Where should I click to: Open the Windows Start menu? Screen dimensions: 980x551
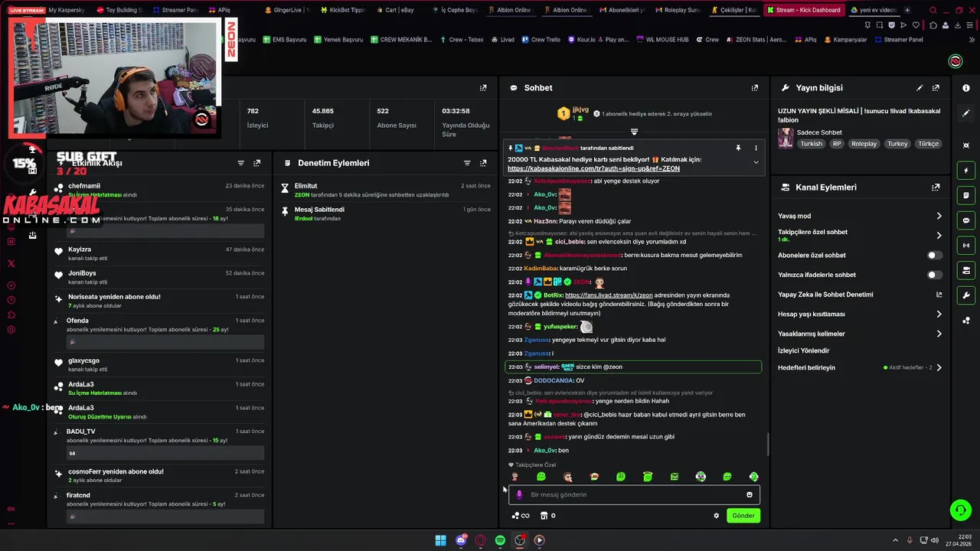tap(441, 540)
